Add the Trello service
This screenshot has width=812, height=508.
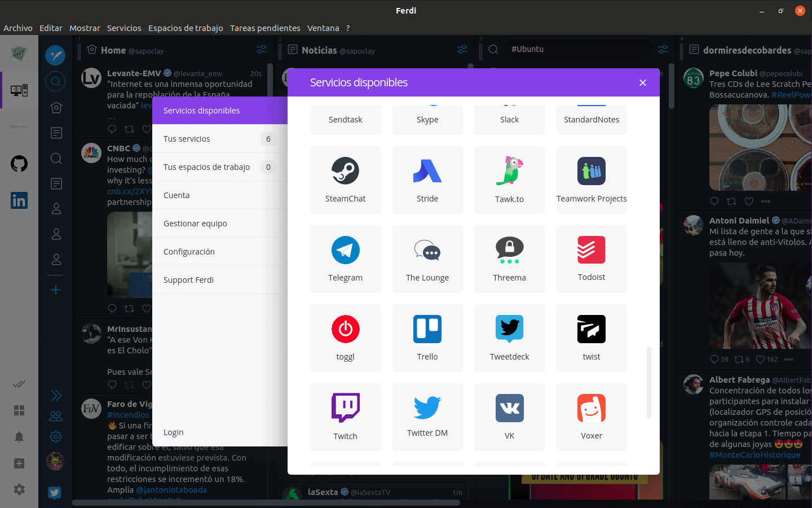[x=427, y=330]
